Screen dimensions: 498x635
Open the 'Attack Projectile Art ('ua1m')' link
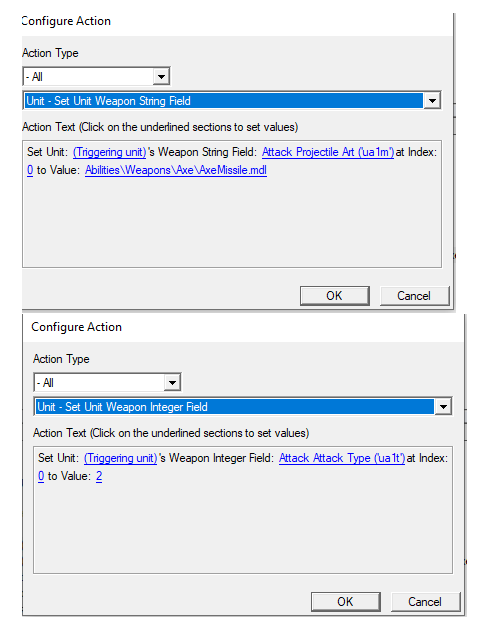[328, 152]
